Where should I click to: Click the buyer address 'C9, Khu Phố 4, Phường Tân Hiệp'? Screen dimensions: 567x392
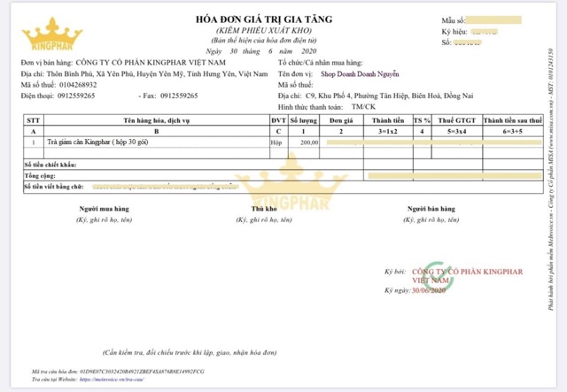[x=357, y=96]
